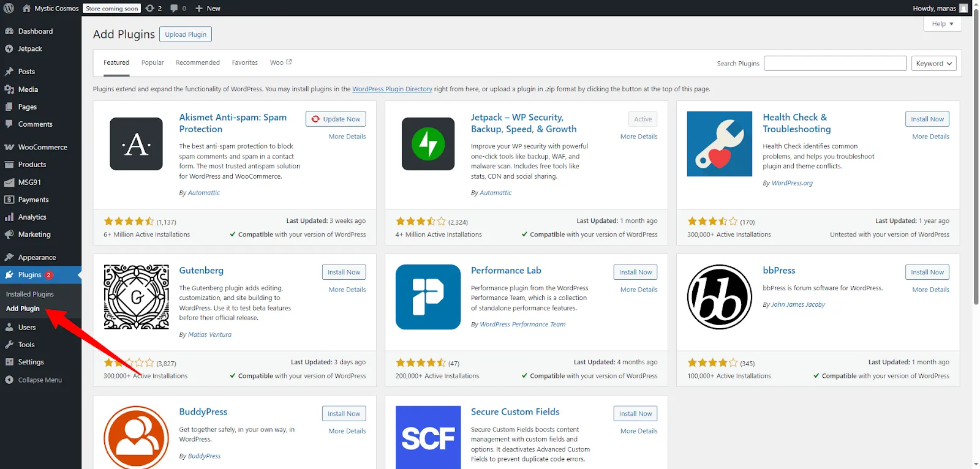Install the Health Check & Troubleshooting plugin
The image size is (980, 469).
point(927,119)
